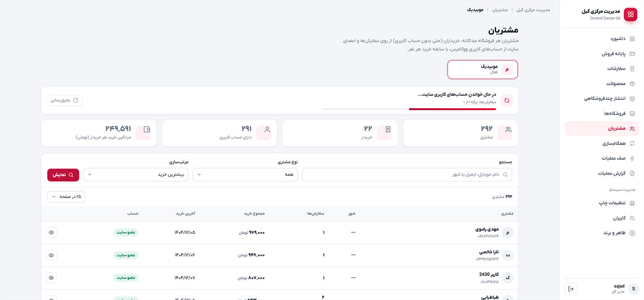644x300 pixels.
Task: Click the wallet icon on the ۲۴۹,۵۹۱ card
Action: (146, 129)
